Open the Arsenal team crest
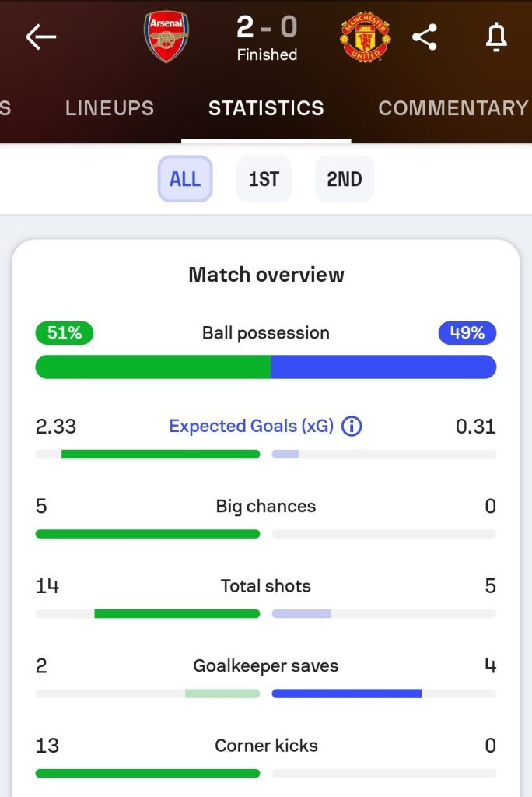Viewport: 532px width, 797px height. point(166,37)
